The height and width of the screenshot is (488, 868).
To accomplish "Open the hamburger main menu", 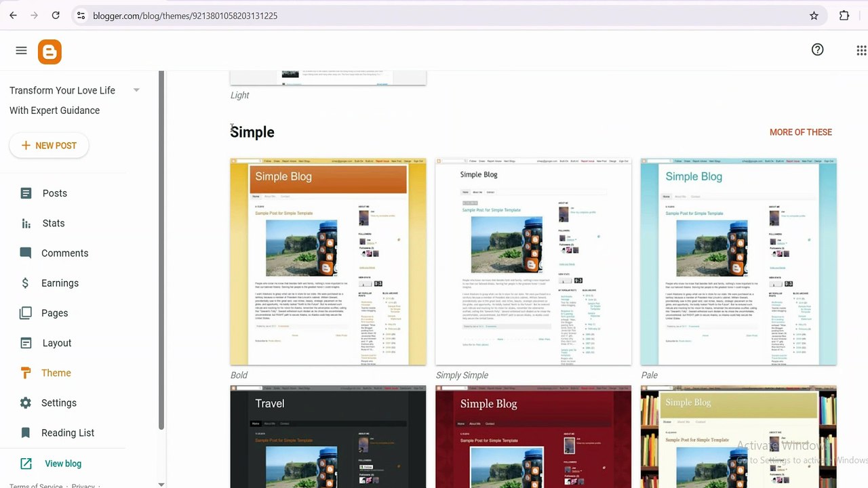I will point(21,51).
